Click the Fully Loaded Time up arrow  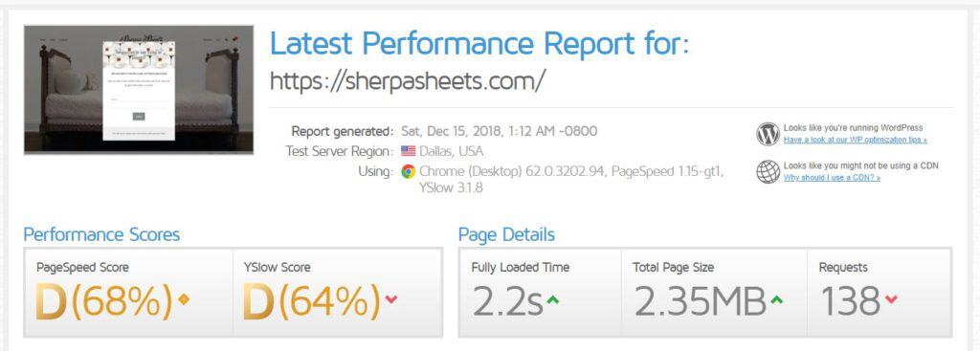(x=552, y=300)
